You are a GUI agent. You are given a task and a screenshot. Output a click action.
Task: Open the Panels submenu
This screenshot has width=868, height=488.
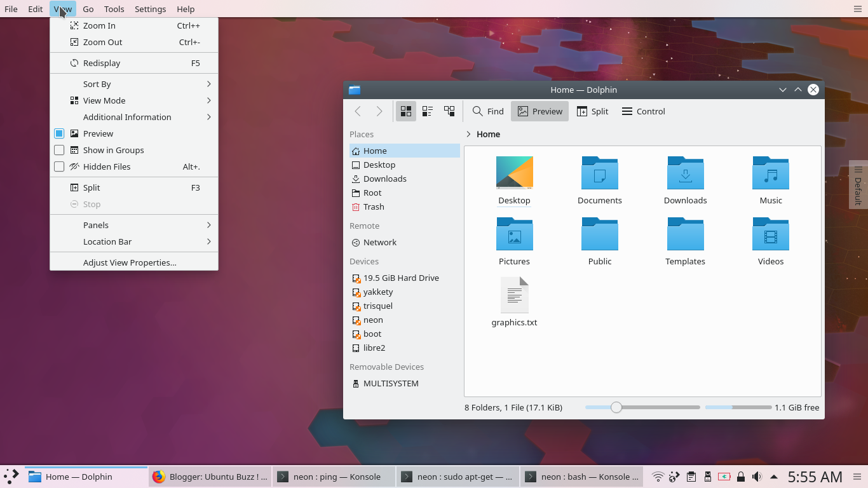tap(95, 224)
